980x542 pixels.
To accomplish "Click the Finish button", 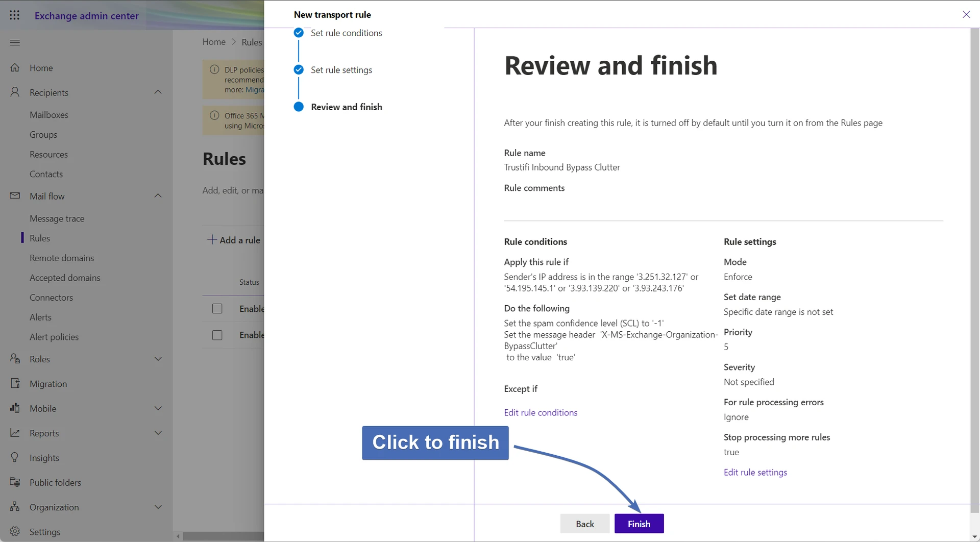I will (639, 524).
